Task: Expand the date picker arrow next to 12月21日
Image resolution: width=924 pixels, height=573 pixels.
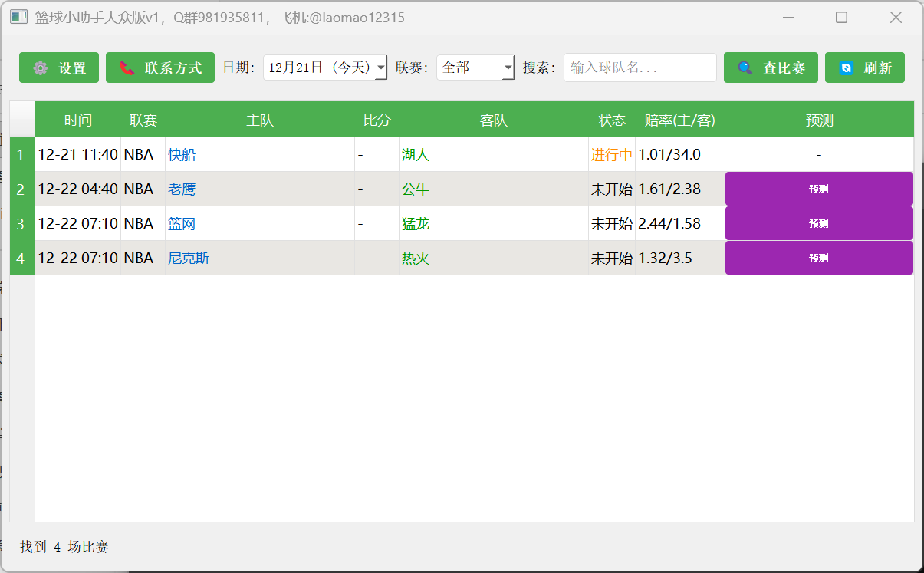Action: coord(381,68)
